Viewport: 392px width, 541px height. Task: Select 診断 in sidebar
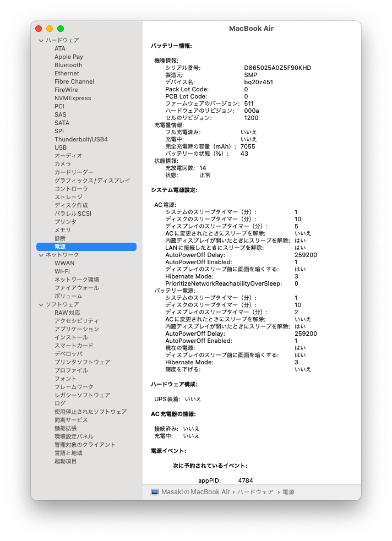tap(60, 239)
